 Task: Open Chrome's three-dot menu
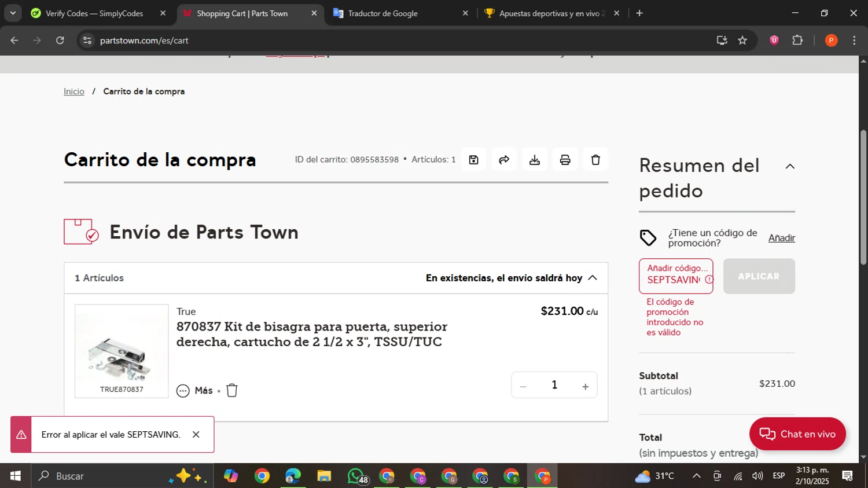tap(854, 41)
